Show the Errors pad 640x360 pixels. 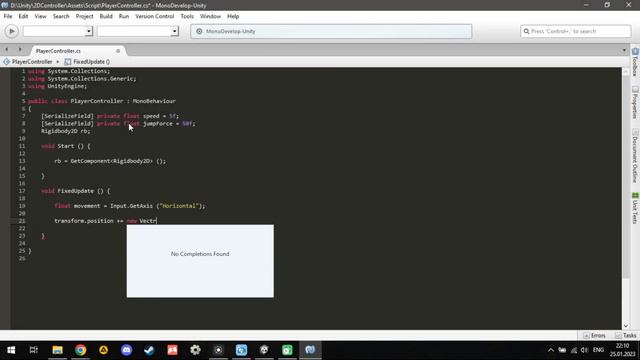point(595,336)
